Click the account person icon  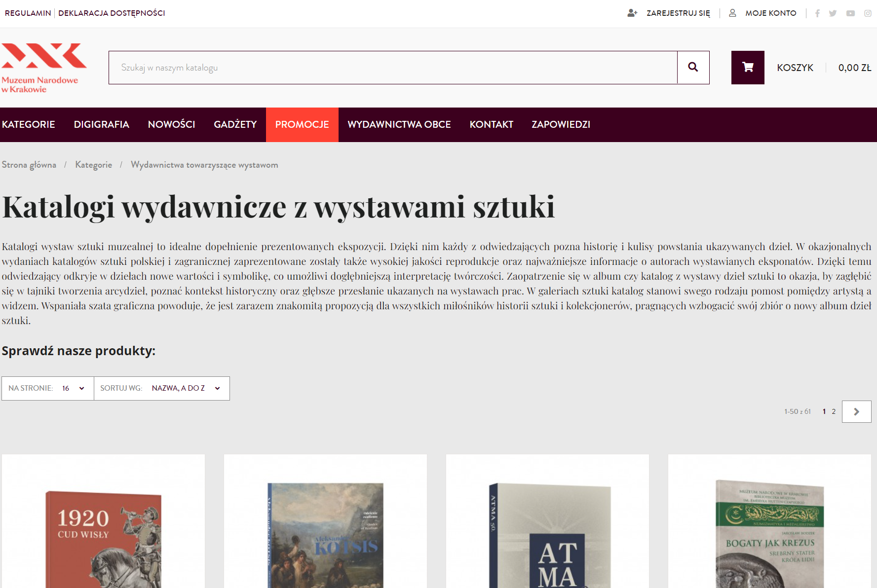(732, 13)
